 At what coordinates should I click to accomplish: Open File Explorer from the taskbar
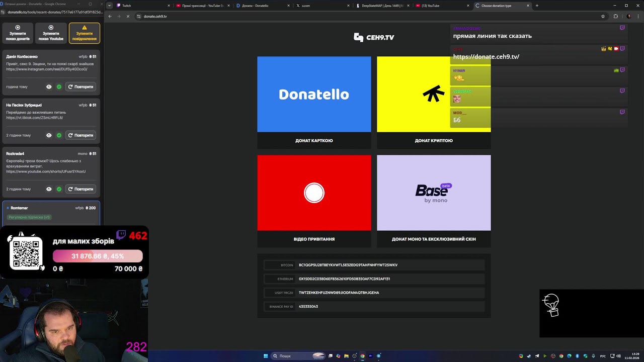[346, 356]
